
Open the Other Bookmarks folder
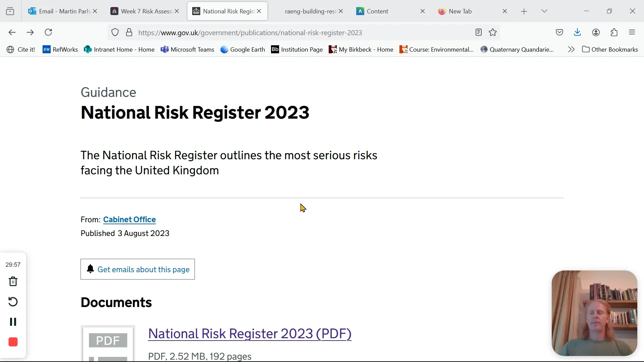610,49
